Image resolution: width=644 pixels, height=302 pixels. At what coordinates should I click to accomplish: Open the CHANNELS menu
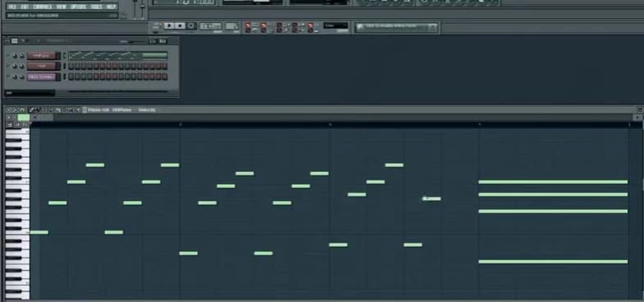pyautogui.click(x=43, y=6)
